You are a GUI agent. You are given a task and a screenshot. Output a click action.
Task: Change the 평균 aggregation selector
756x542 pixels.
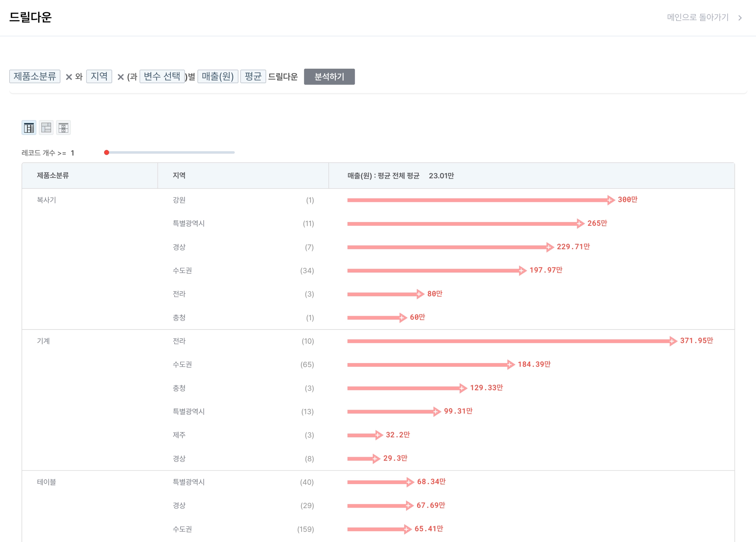pos(253,76)
